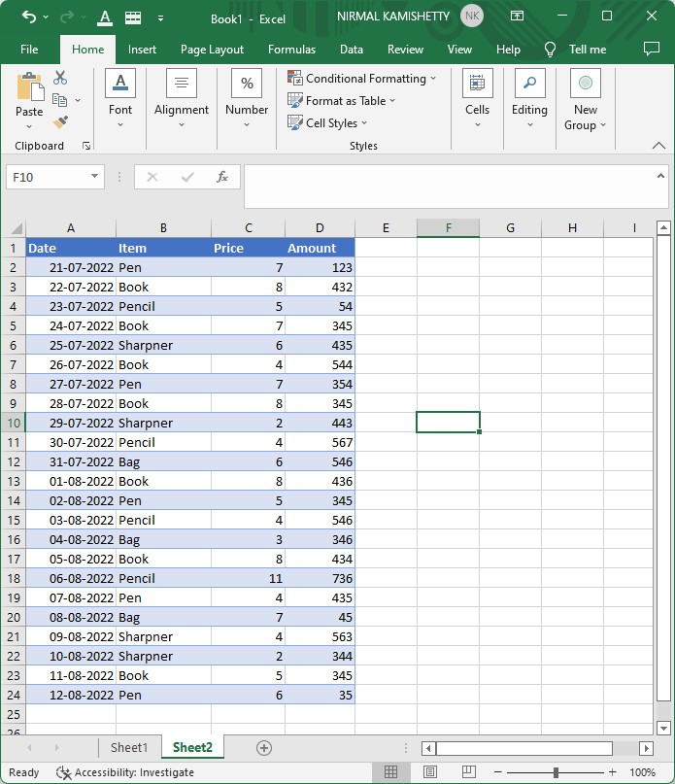Switch to the Sheet1 tab
Screen dimensions: 675x784
coord(129,747)
